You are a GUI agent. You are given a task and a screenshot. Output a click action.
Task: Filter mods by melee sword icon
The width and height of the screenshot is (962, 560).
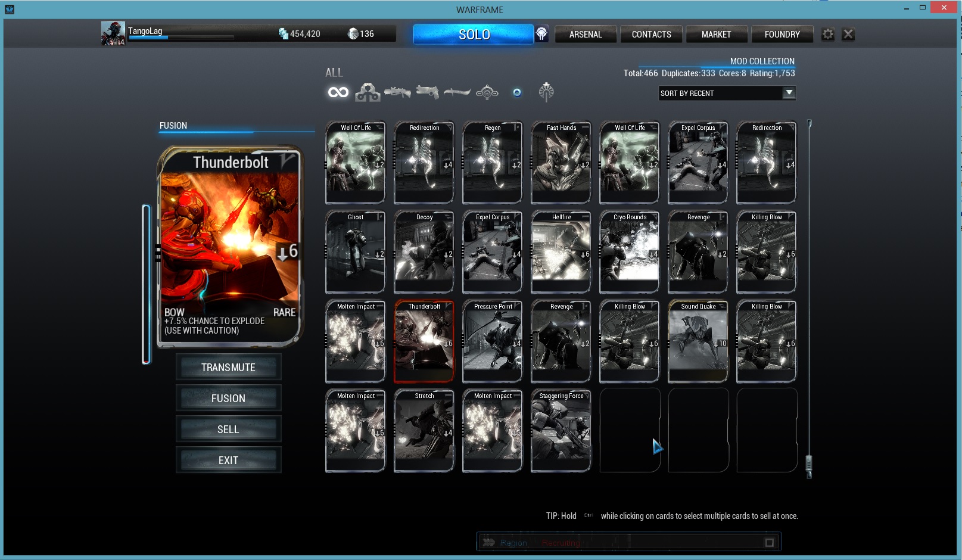pos(457,92)
